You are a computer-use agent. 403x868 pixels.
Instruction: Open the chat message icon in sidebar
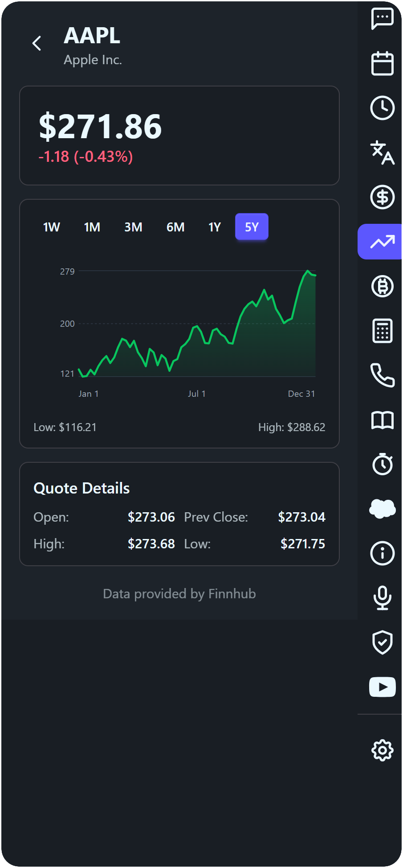(382, 19)
